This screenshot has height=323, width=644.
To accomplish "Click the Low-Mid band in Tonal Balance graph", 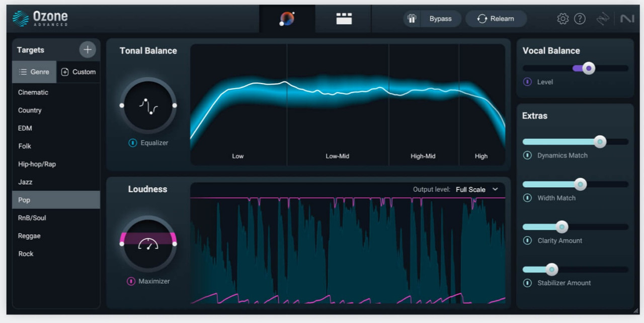I will pyautogui.click(x=338, y=105).
